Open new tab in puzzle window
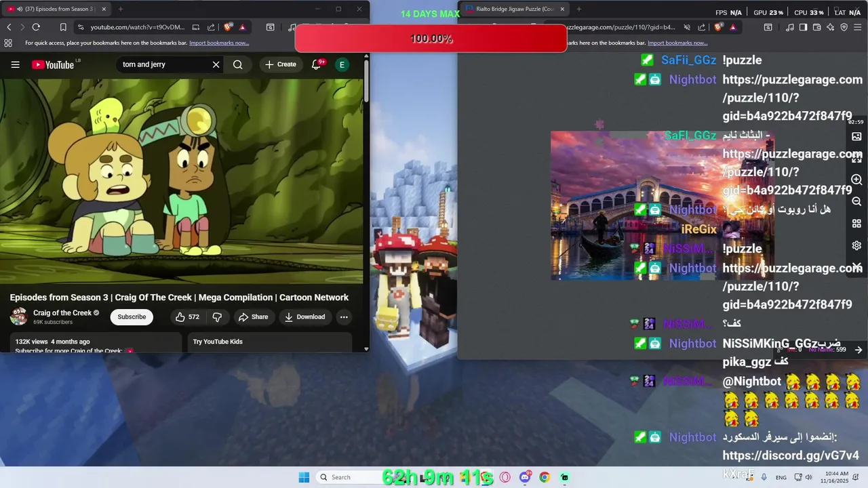Screen dimensions: 868x488 tap(578, 9)
